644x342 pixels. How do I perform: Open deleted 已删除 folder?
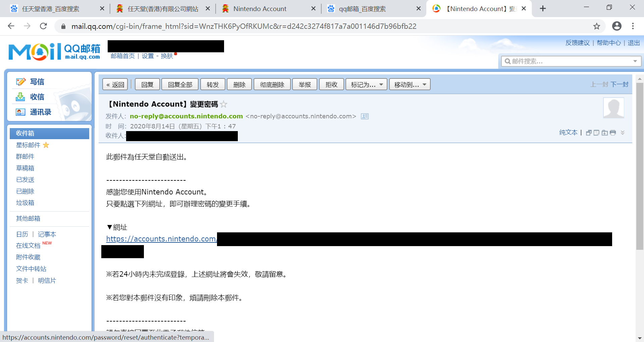click(25, 191)
